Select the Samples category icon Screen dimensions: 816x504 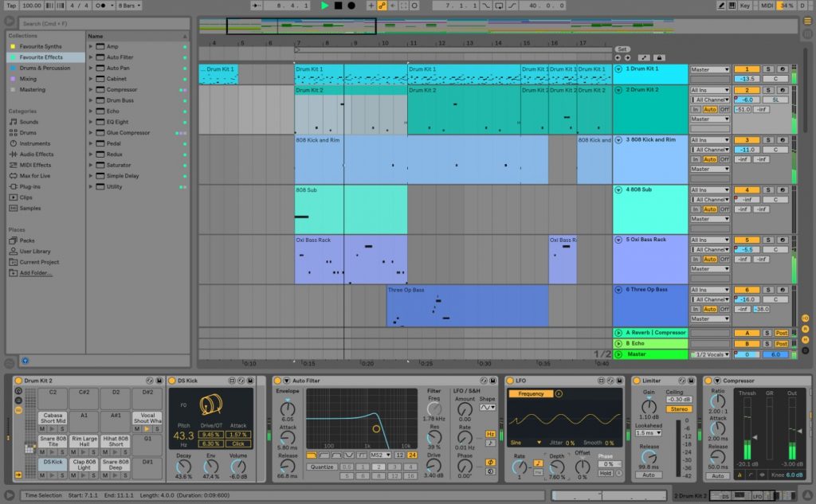point(13,208)
